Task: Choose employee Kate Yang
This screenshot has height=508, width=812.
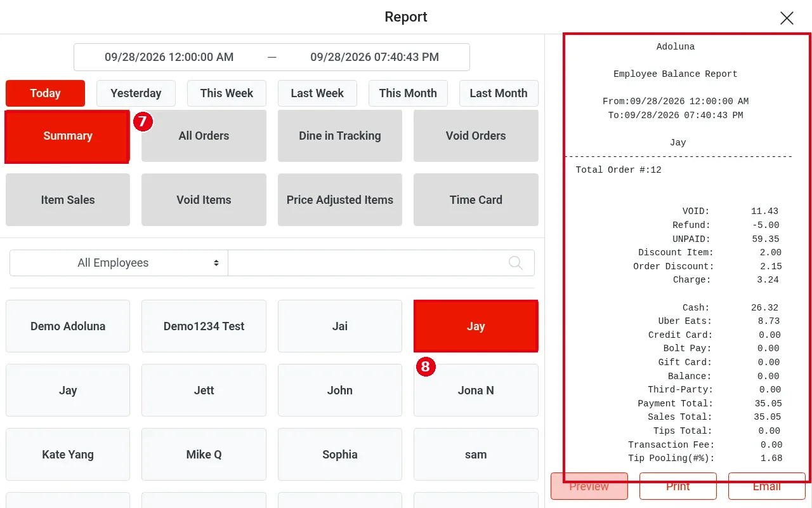Action: click(x=68, y=455)
